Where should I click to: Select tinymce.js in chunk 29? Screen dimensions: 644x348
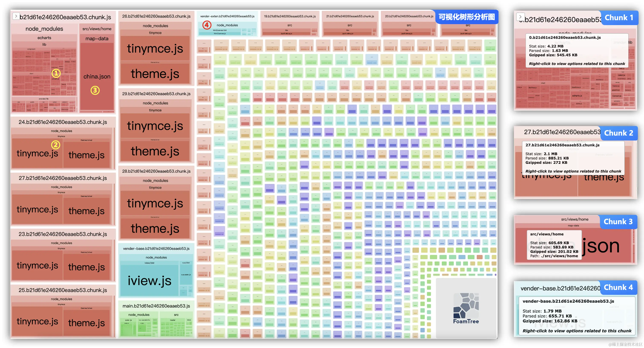tap(155, 126)
